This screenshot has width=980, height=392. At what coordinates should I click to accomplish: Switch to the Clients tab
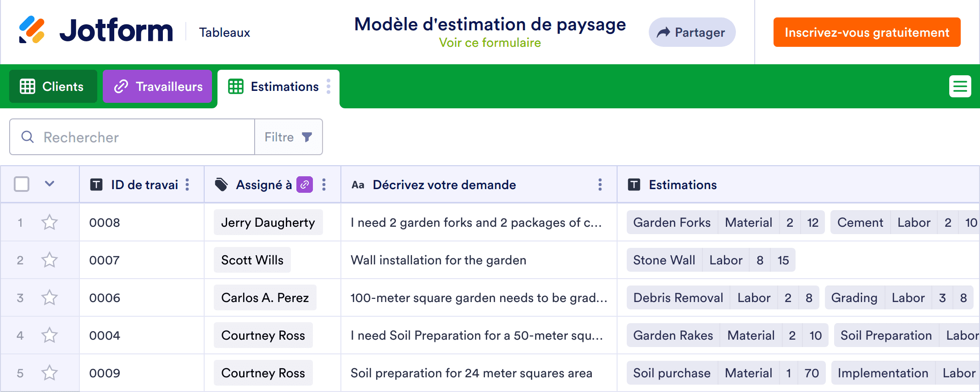click(53, 86)
